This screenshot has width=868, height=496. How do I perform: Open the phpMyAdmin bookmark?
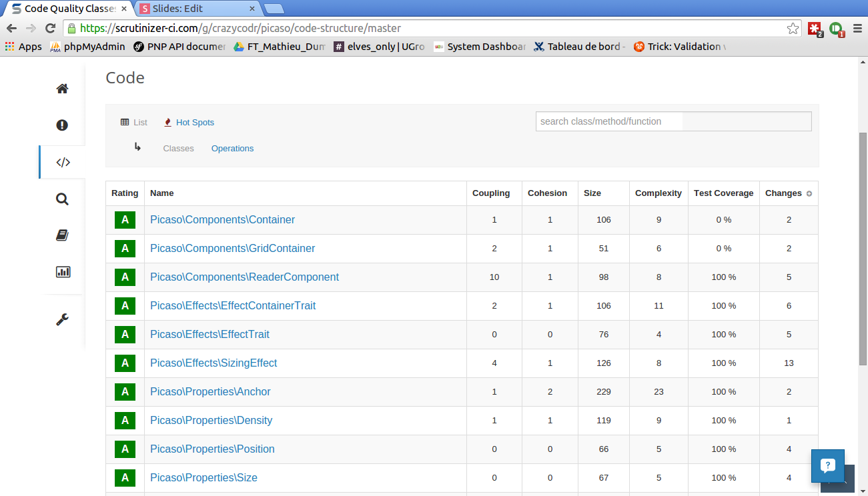pyautogui.click(x=87, y=47)
